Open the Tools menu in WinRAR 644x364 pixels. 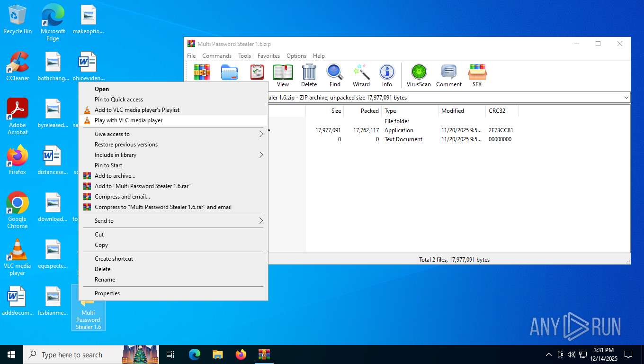pos(244,56)
